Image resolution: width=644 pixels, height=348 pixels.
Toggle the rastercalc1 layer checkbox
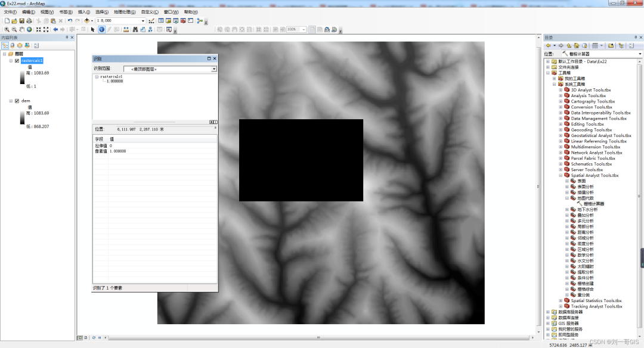click(17, 61)
